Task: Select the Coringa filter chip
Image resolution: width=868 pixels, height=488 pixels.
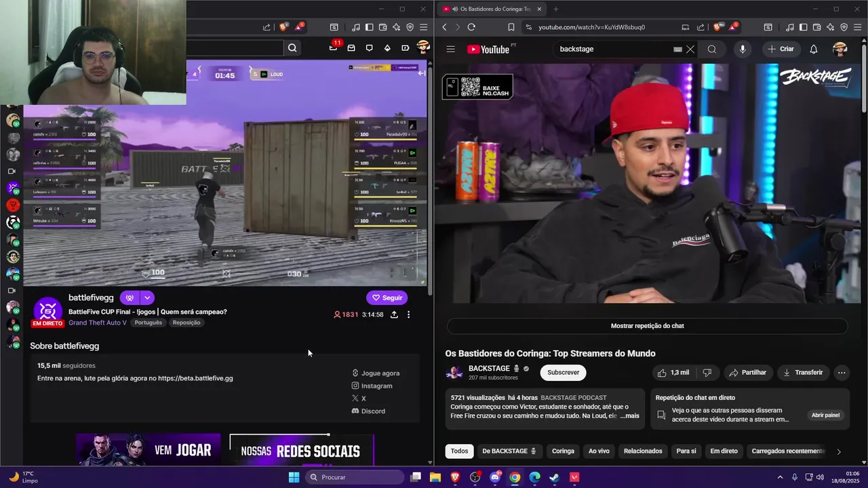Action: click(x=563, y=451)
